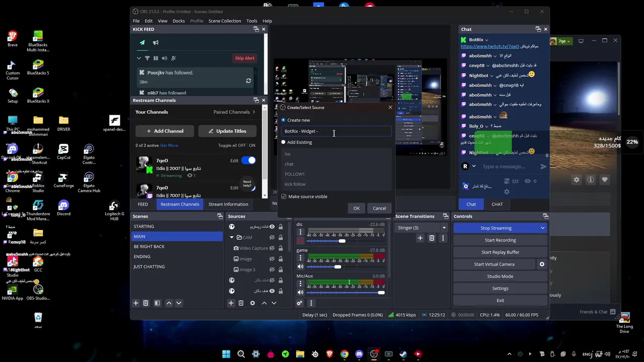Expand the Paired Channels chevron
This screenshot has width=644, height=362.
tap(254, 112)
